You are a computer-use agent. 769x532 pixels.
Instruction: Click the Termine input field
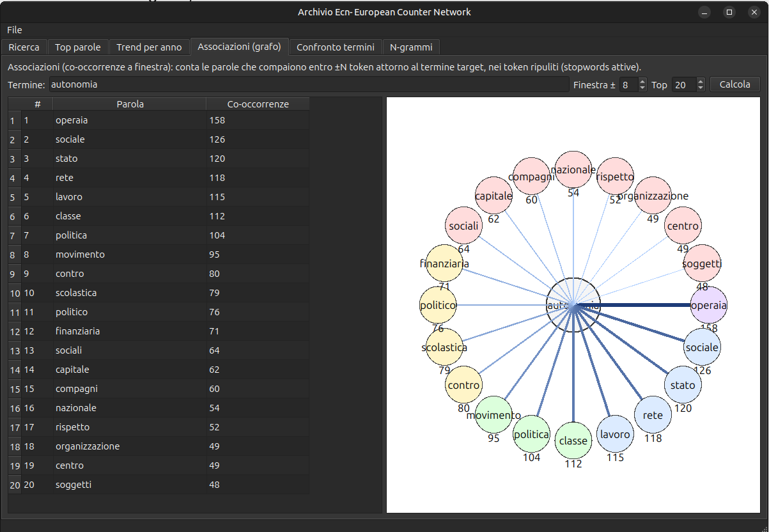click(308, 84)
